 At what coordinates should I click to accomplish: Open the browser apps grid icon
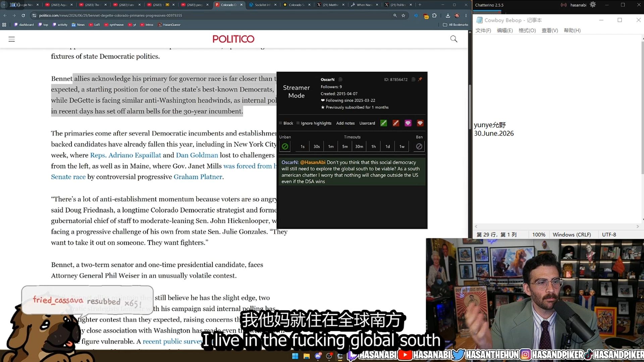pos(4,25)
